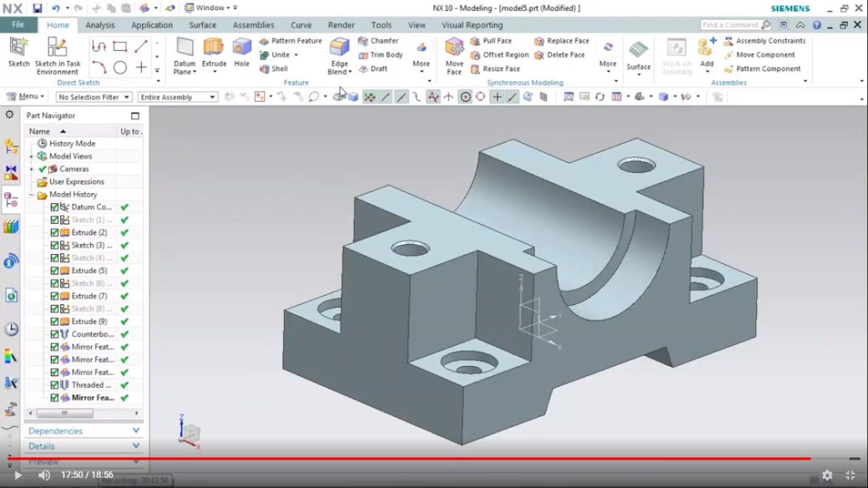
Task: Disable the Threaded feature checkbox
Action: point(55,385)
